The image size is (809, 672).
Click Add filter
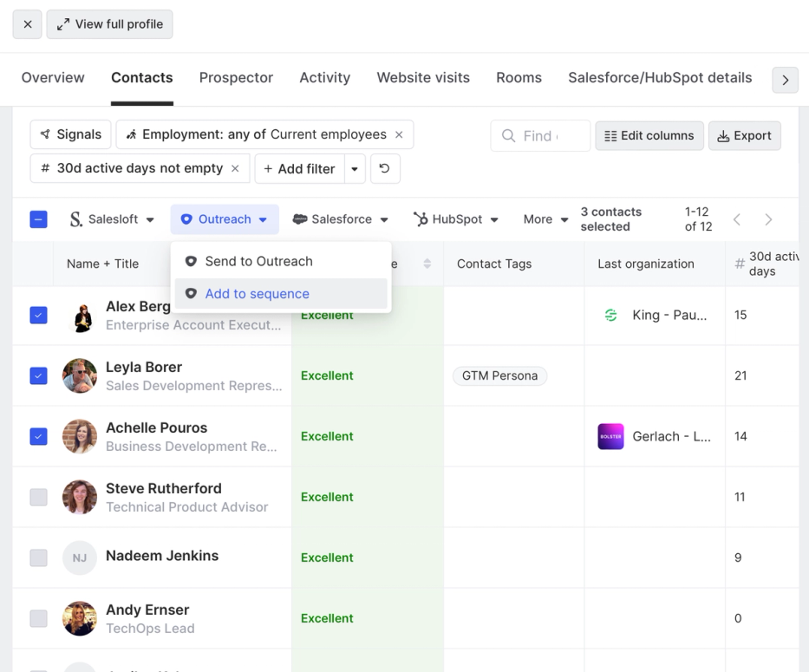click(x=300, y=169)
